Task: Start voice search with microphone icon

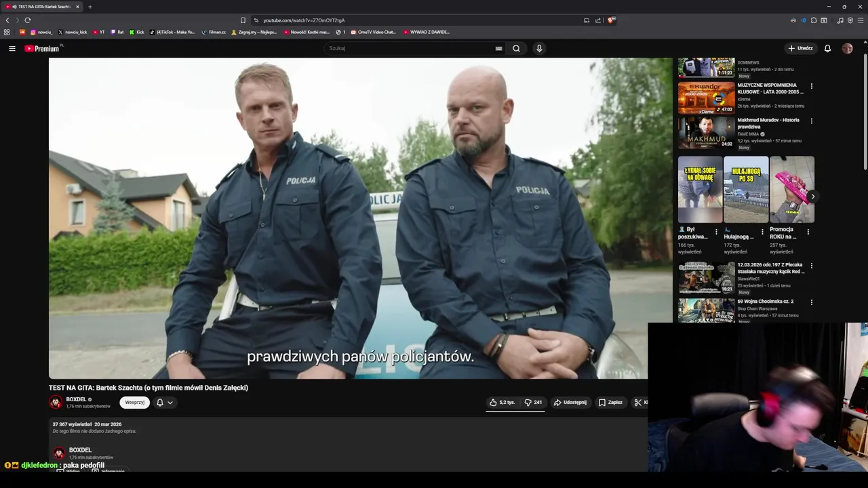Action: coord(539,48)
